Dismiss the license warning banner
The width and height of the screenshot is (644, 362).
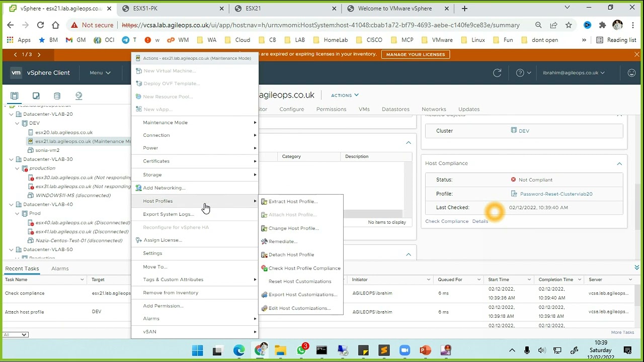637,54
